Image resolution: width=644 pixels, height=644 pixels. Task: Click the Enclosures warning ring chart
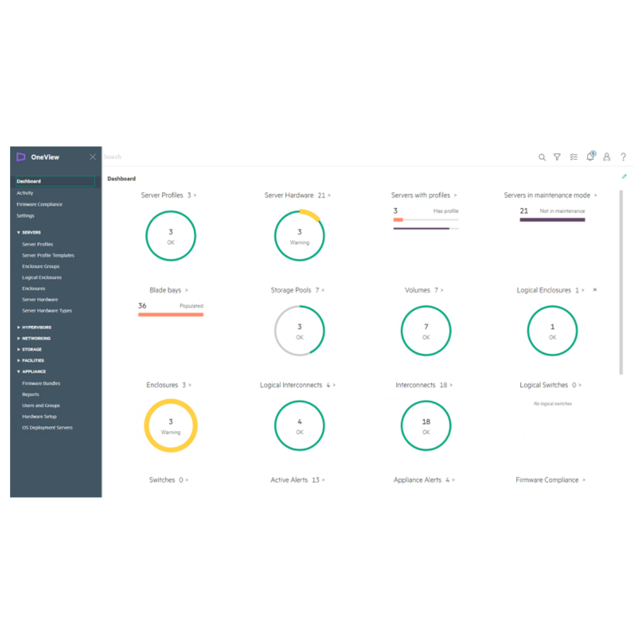(x=171, y=426)
